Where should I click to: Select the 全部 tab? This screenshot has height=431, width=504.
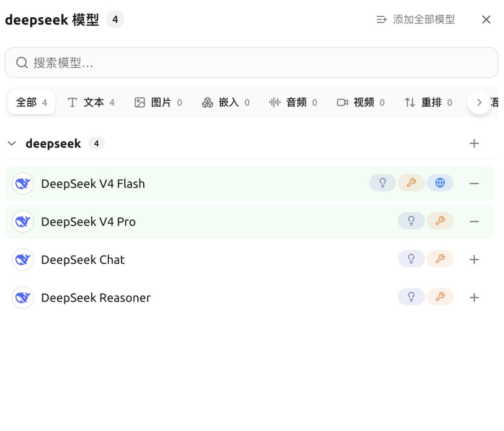pyautogui.click(x=32, y=103)
